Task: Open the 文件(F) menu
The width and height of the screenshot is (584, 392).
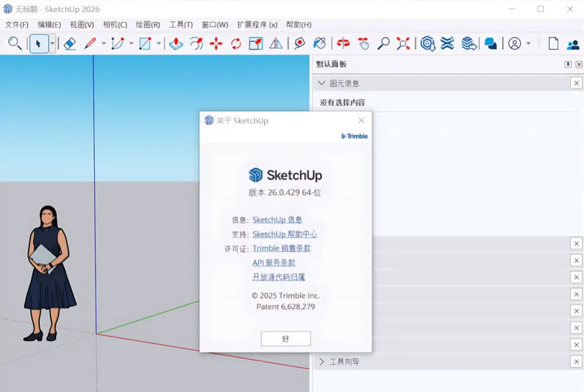Action: coord(17,24)
